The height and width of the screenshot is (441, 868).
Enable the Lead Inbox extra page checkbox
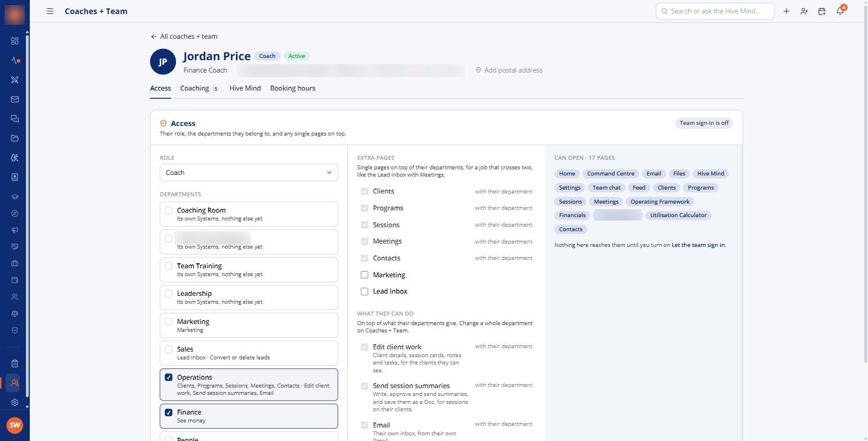pos(364,291)
